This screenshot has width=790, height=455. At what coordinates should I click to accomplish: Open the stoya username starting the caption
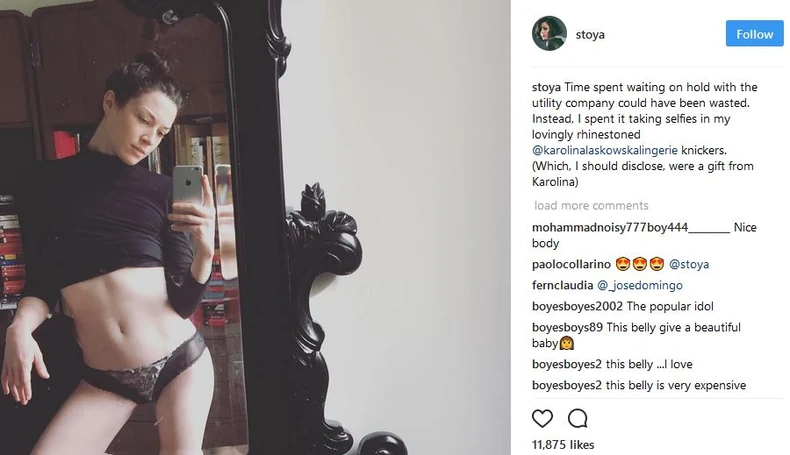point(546,87)
